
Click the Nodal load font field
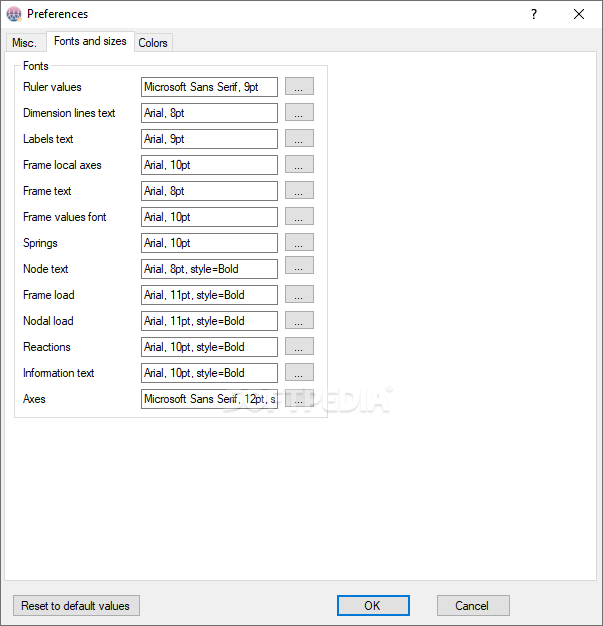(209, 321)
